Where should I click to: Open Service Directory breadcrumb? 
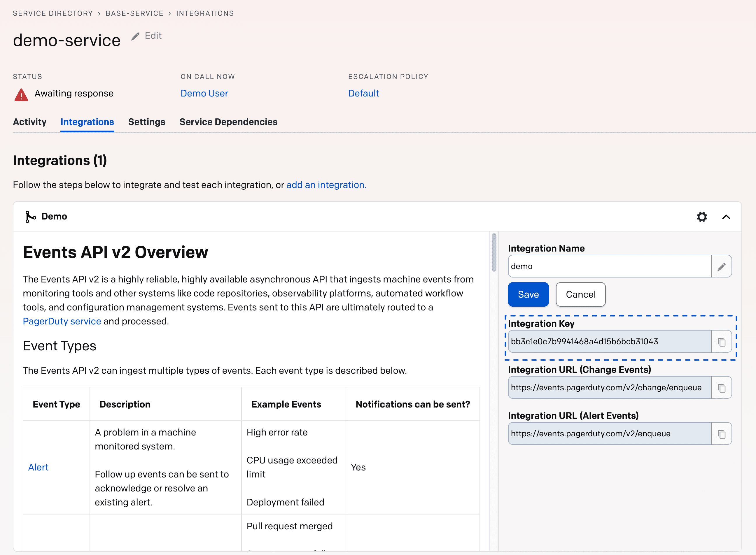tap(53, 13)
